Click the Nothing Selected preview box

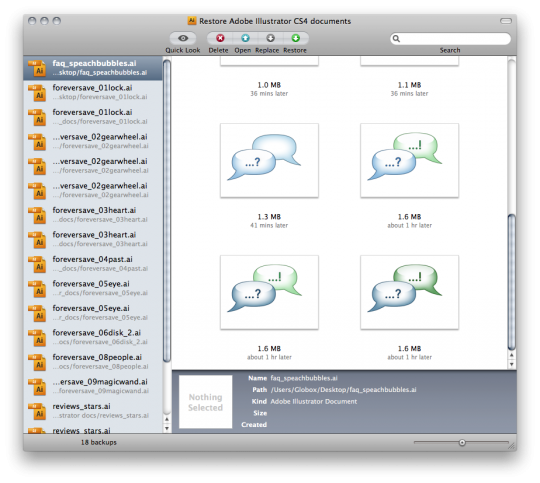pos(206,402)
